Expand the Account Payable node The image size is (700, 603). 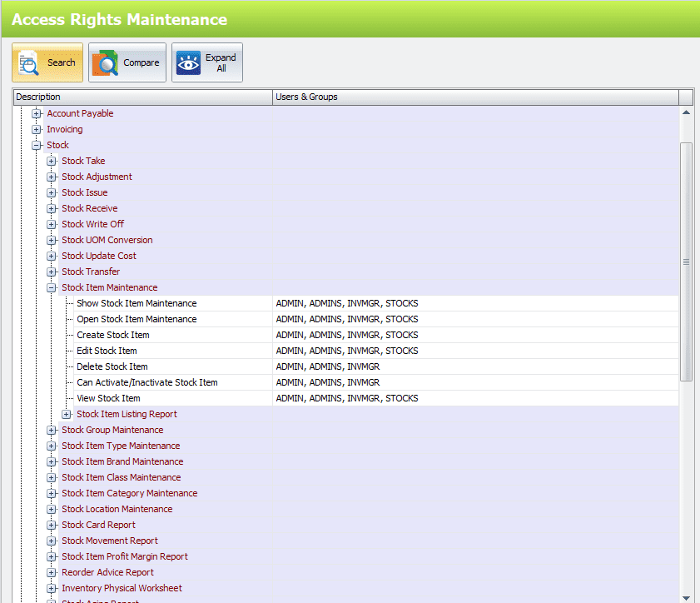(36, 113)
